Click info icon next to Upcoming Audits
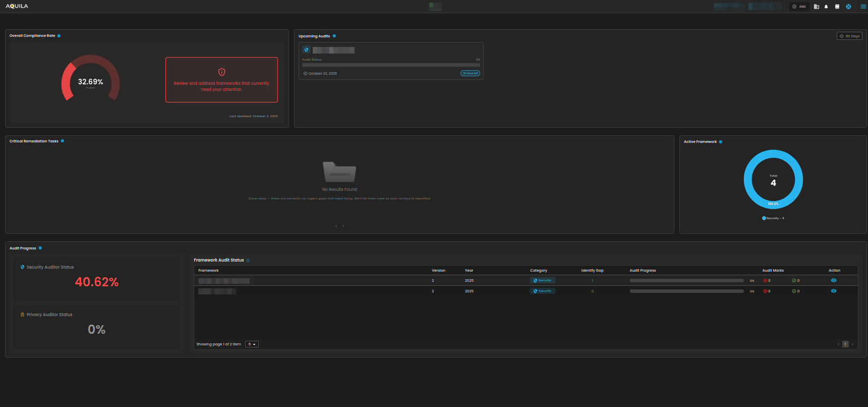The image size is (868, 407). coord(334,36)
